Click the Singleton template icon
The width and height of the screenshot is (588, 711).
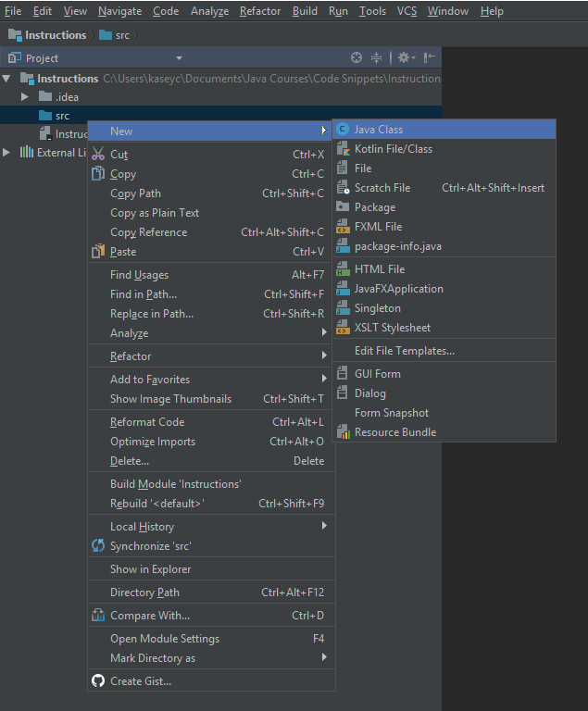[343, 308]
